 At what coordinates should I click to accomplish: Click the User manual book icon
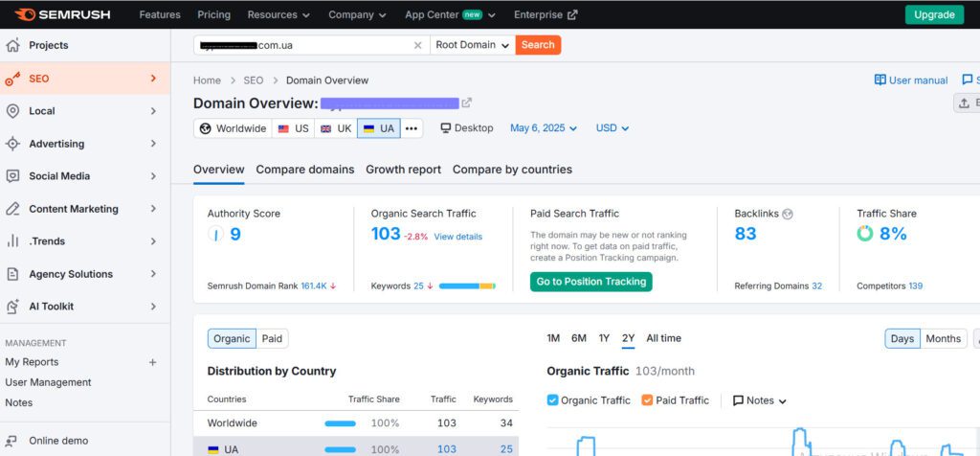[x=880, y=80]
